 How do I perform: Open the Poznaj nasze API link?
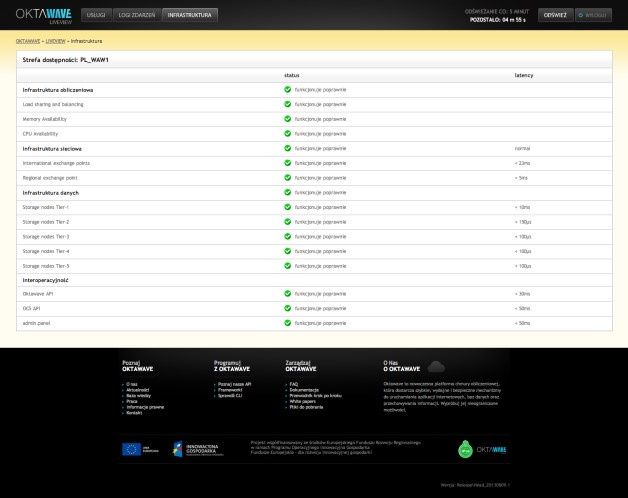click(234, 384)
